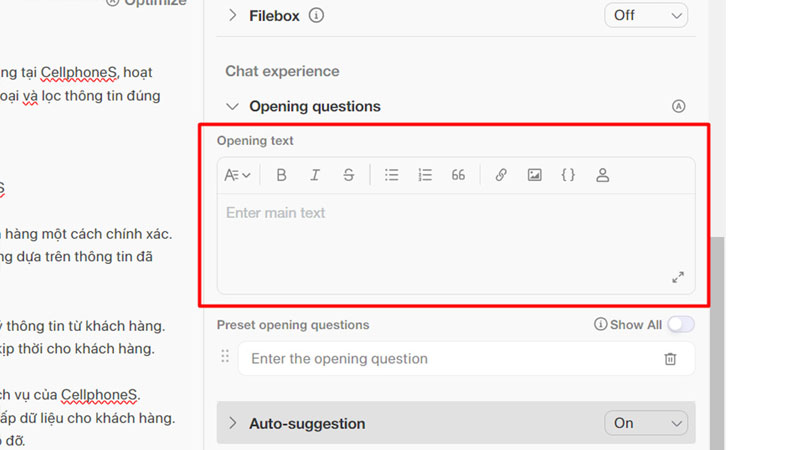Insert an image into Opening text
800x450 pixels.
coord(535,175)
